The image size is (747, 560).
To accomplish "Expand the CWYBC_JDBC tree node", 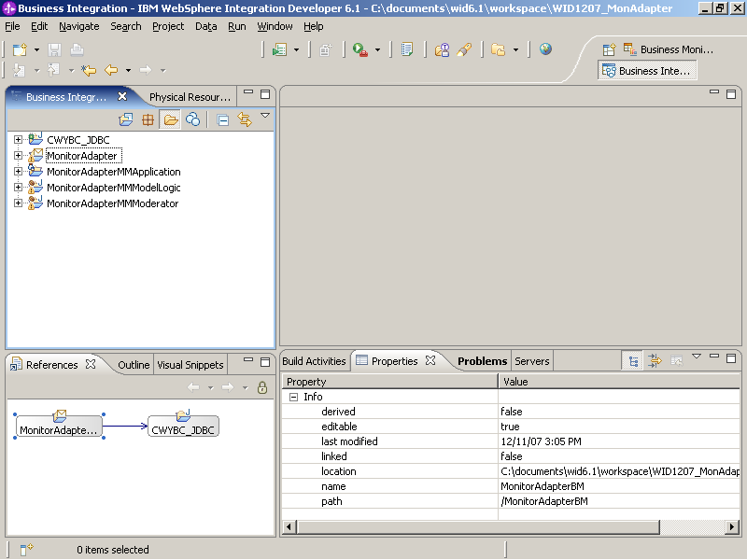I will coord(18,139).
